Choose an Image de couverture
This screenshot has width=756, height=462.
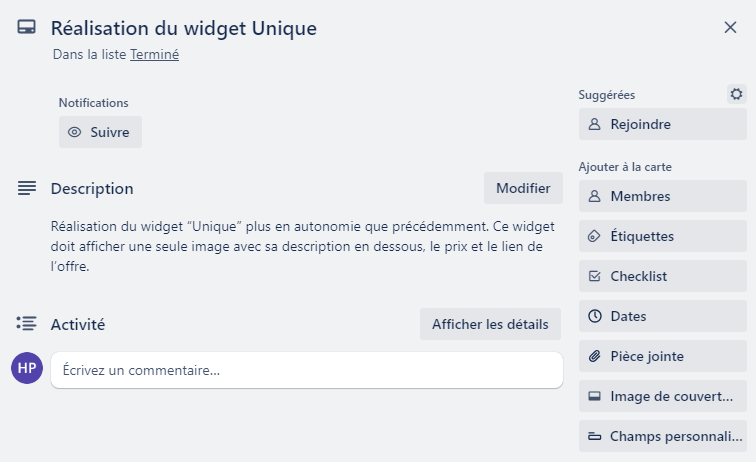click(662, 396)
